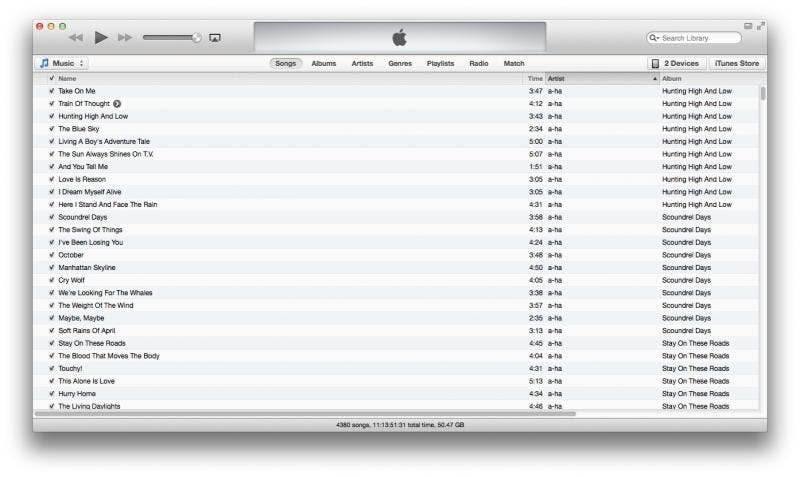Image resolution: width=800 pixels, height=477 pixels.
Task: Click the device icon beside 2 Devices
Action: [655, 63]
